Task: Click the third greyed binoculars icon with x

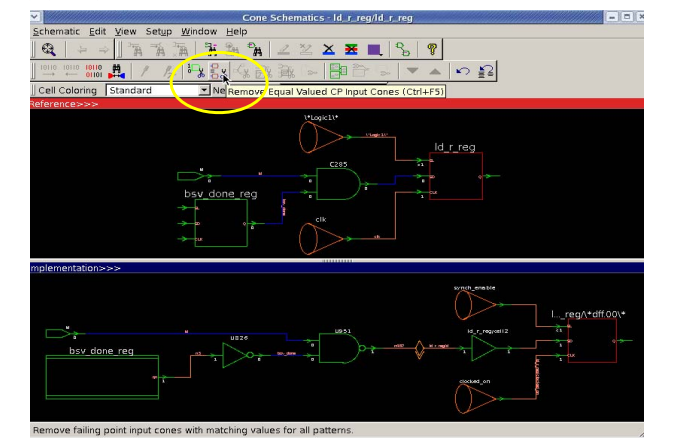Action: (181, 50)
